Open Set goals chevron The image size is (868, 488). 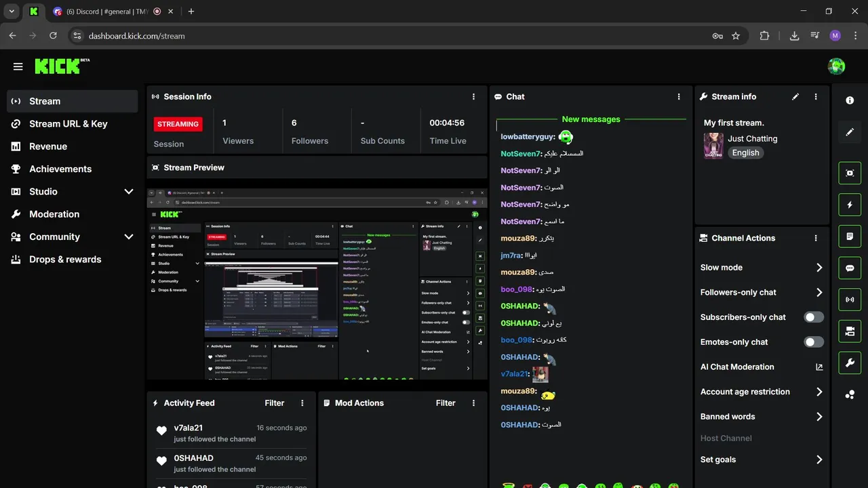pyautogui.click(x=819, y=460)
